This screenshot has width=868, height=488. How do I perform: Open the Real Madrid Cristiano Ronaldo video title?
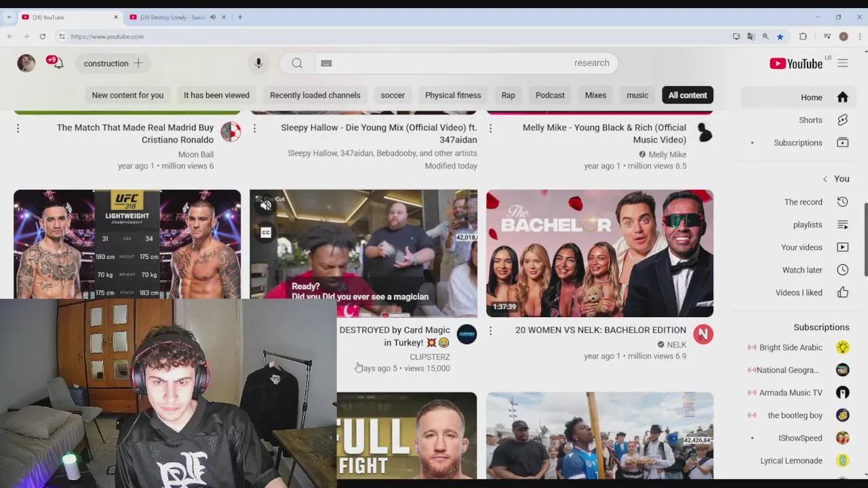(135, 134)
